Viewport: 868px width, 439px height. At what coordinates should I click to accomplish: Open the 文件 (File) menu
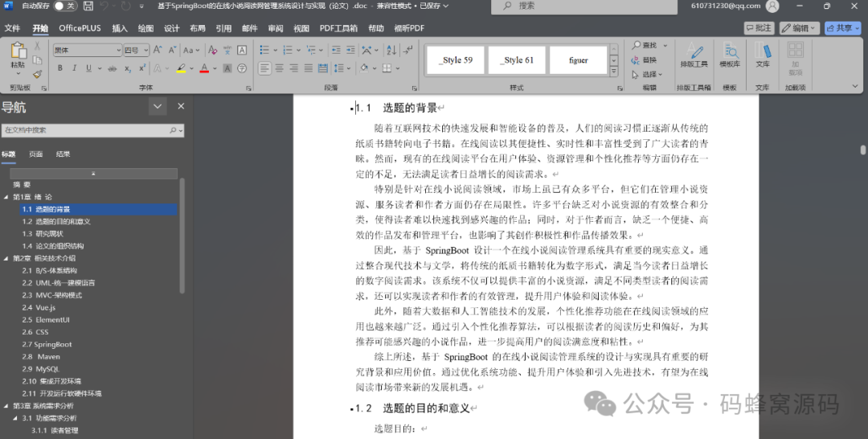[x=12, y=28]
